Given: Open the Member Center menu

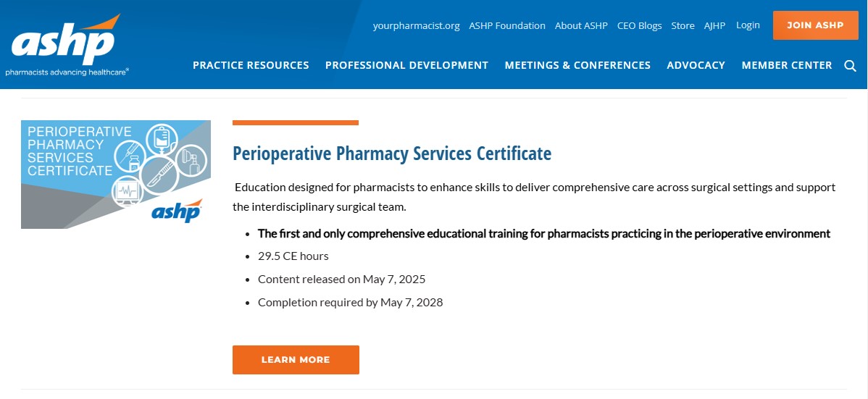Looking at the screenshot, I should tap(787, 65).
